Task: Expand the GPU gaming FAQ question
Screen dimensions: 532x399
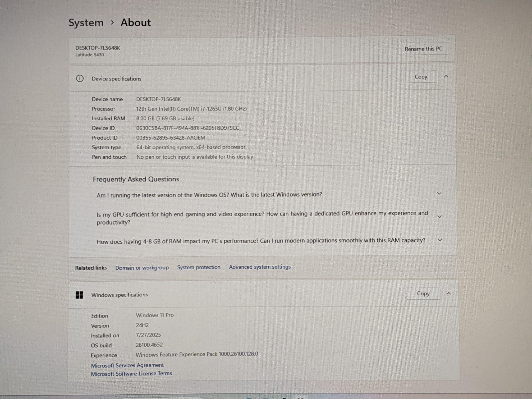Action: pyautogui.click(x=439, y=217)
